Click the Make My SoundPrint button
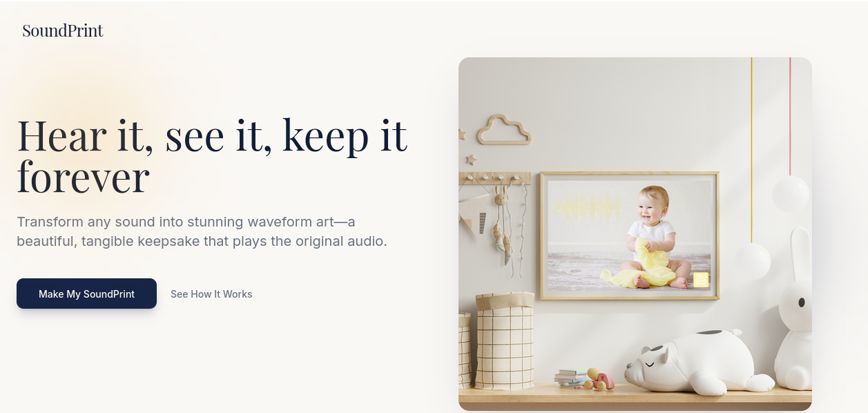 (86, 294)
